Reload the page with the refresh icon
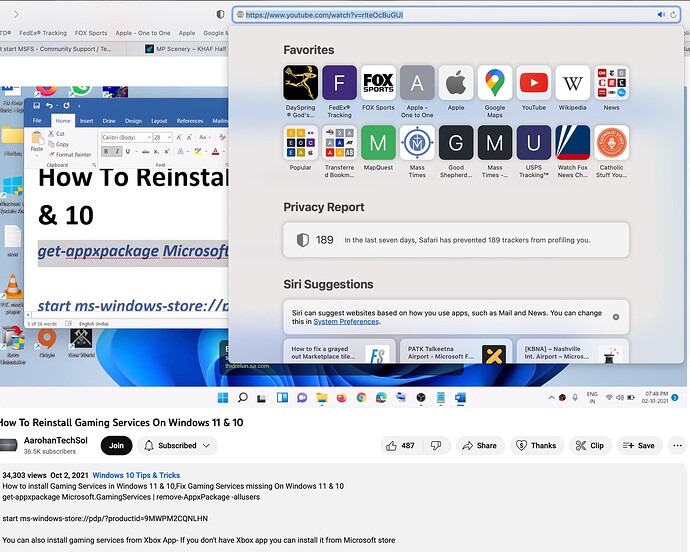Viewport: 690px width, 552px height. tap(673, 15)
